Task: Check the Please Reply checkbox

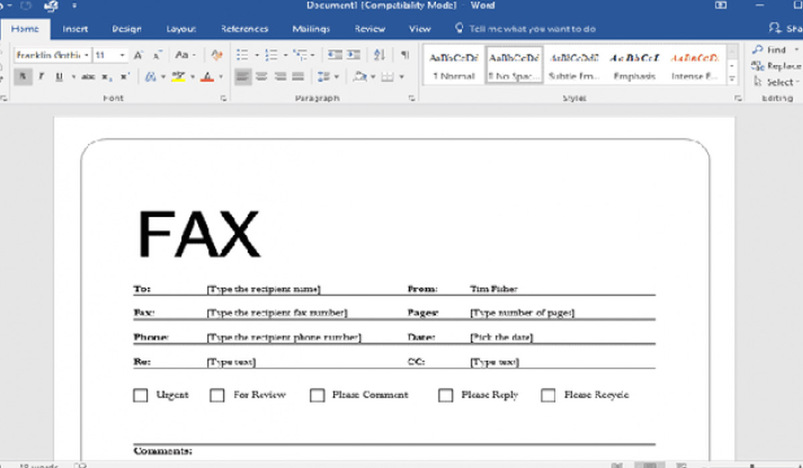Action: (446, 395)
